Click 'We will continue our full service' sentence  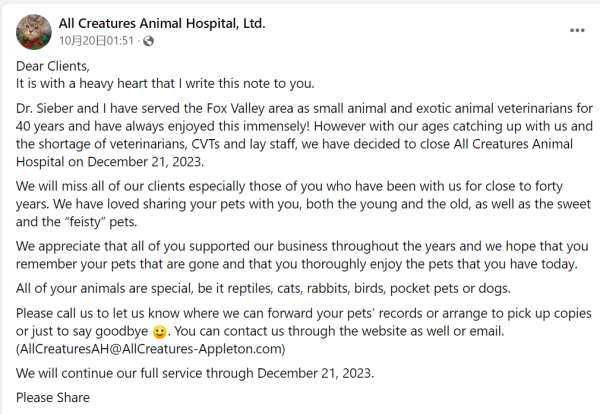click(195, 373)
